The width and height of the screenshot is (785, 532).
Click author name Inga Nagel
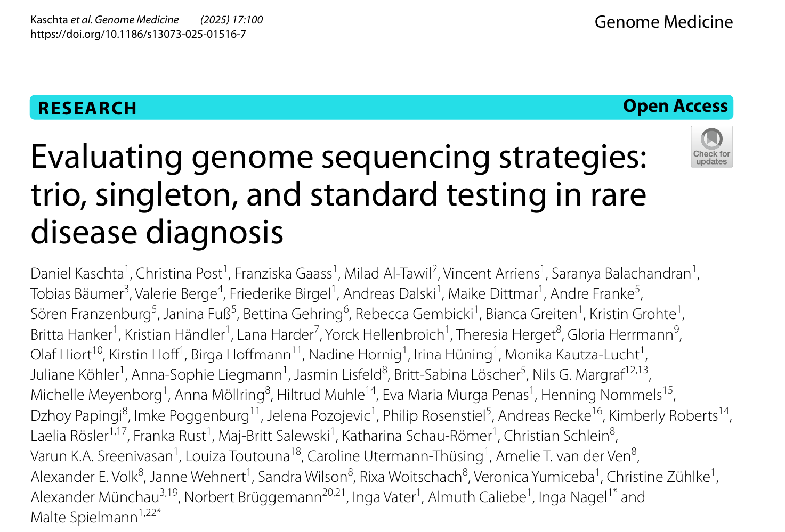pyautogui.click(x=572, y=497)
